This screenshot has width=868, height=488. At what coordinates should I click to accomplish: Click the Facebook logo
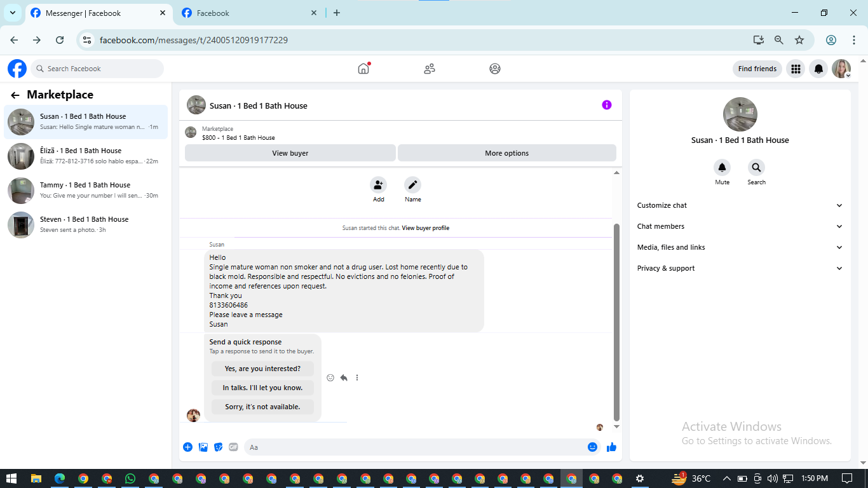[x=17, y=69]
